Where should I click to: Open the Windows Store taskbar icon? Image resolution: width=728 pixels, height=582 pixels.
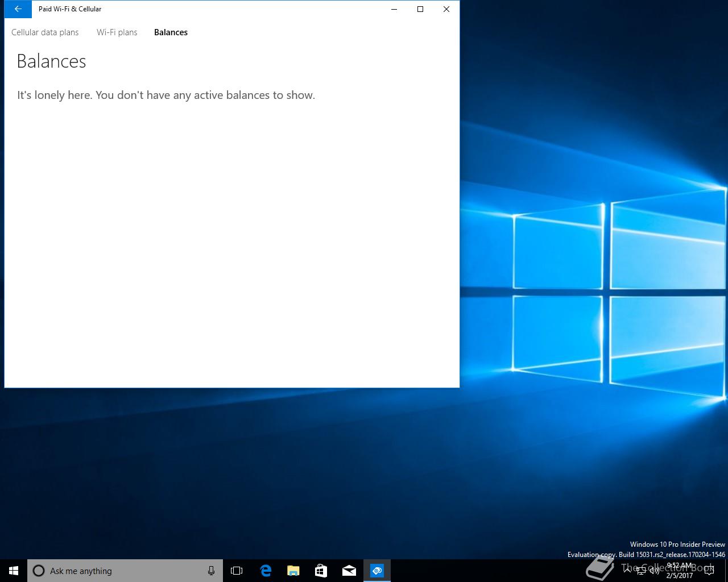[321, 571]
